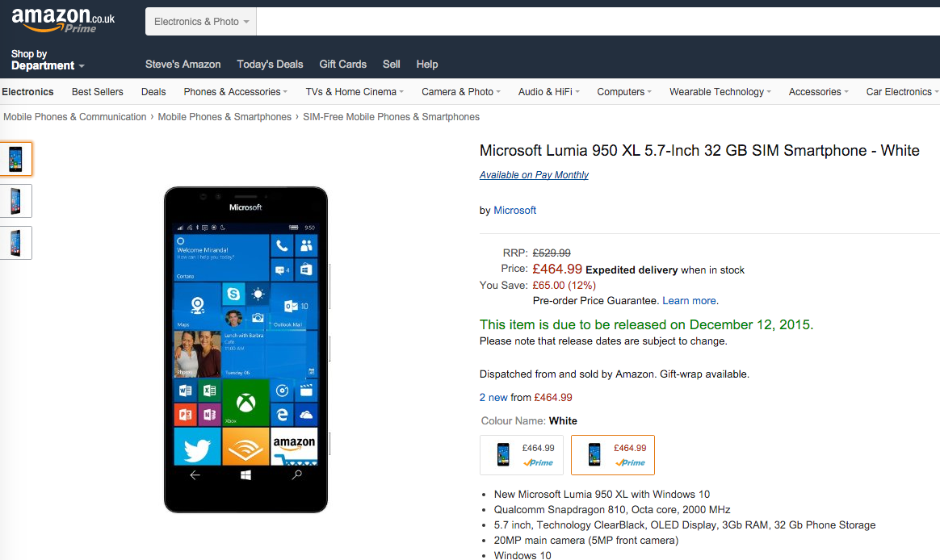Viewport: 940px width, 560px height.
Task: Expand the Wearable Technology submenu
Action: click(720, 92)
